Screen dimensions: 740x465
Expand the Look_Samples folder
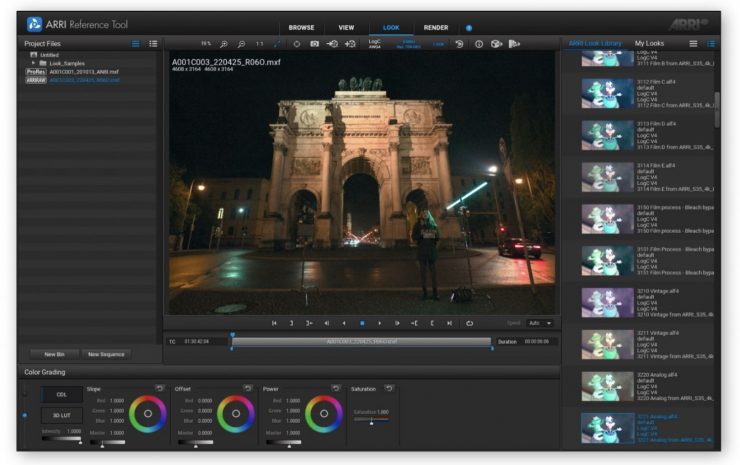pos(33,63)
